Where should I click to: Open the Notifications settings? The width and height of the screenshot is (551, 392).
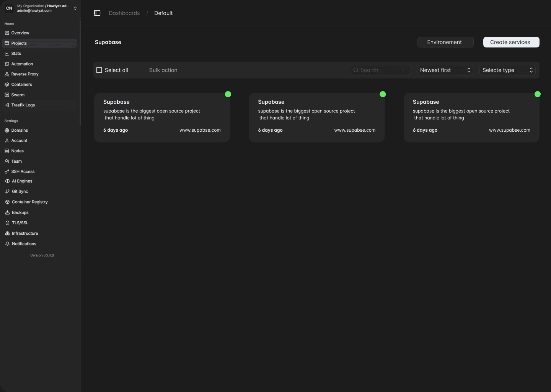pyautogui.click(x=24, y=244)
